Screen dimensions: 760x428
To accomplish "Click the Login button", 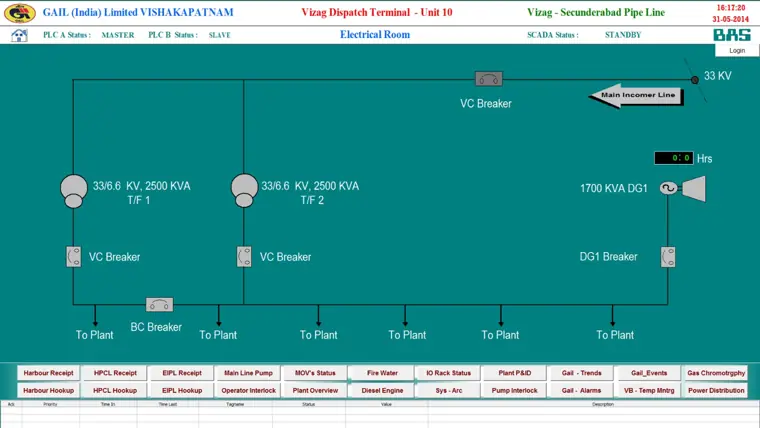I will 737,50.
